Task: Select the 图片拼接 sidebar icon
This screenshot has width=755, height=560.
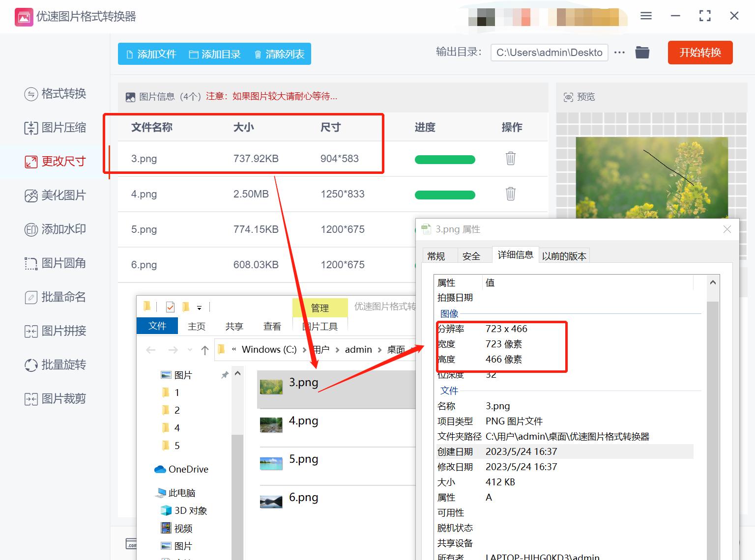Action: point(55,331)
